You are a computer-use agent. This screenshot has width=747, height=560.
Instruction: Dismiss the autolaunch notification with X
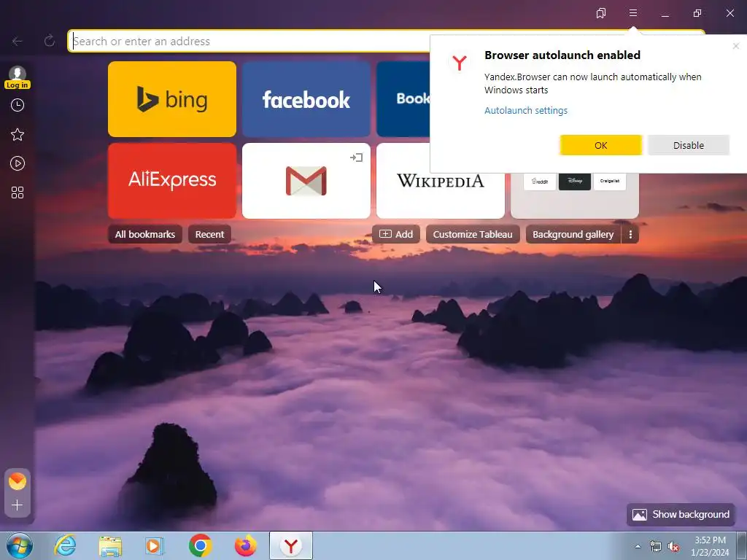(x=735, y=46)
